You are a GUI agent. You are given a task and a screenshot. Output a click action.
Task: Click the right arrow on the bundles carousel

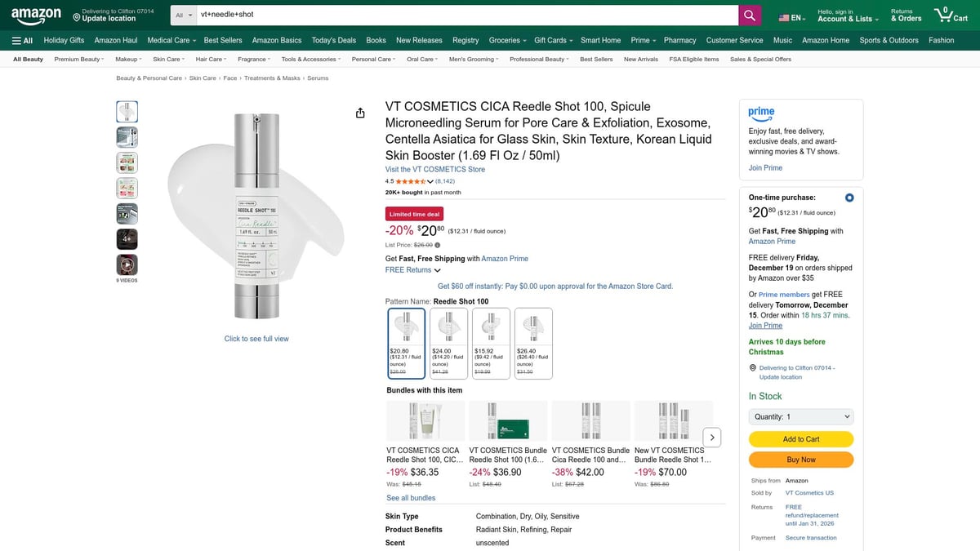(x=711, y=437)
